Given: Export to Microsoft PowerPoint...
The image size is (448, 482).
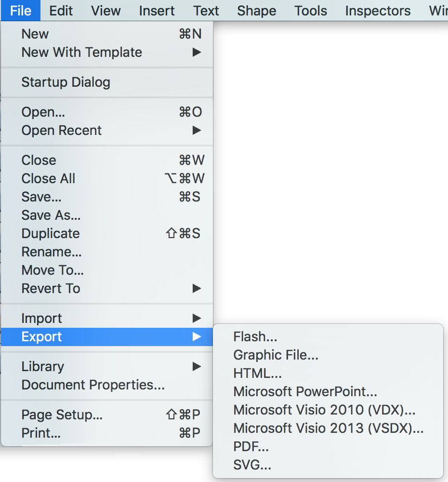Looking at the screenshot, I should click(305, 392).
